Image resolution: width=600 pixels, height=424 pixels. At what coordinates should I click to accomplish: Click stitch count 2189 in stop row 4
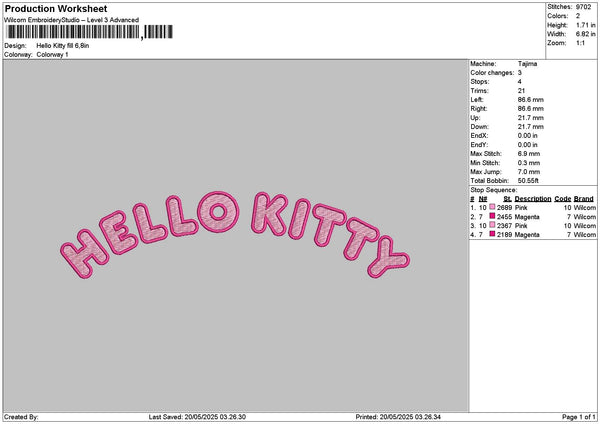[x=504, y=235]
